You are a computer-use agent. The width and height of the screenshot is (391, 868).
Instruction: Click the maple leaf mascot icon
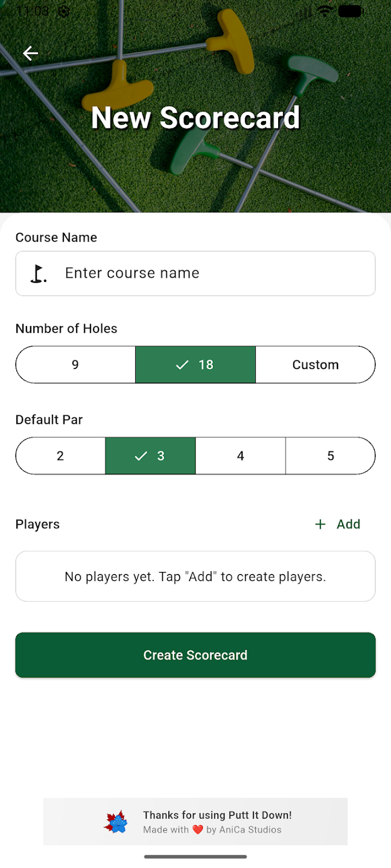point(116,822)
